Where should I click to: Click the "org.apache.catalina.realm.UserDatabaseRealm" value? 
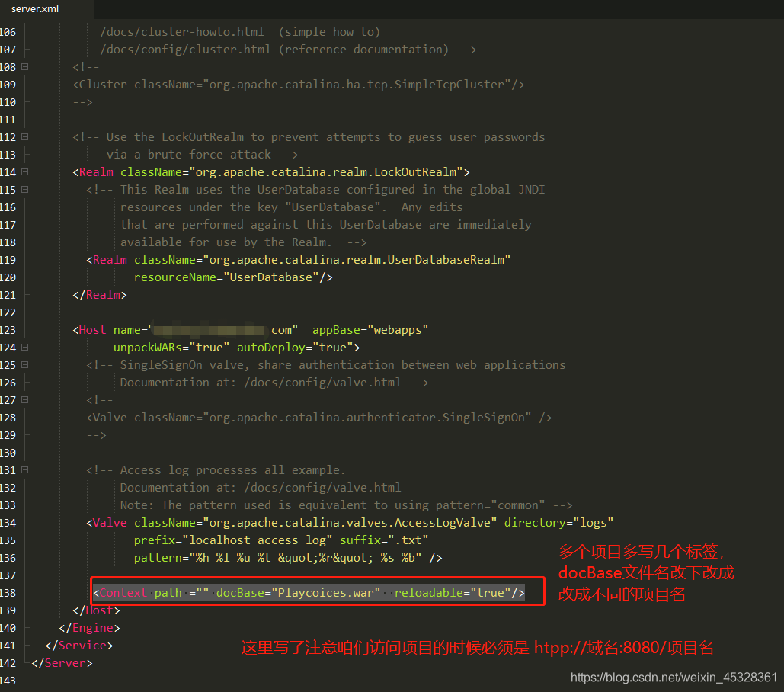[357, 259]
